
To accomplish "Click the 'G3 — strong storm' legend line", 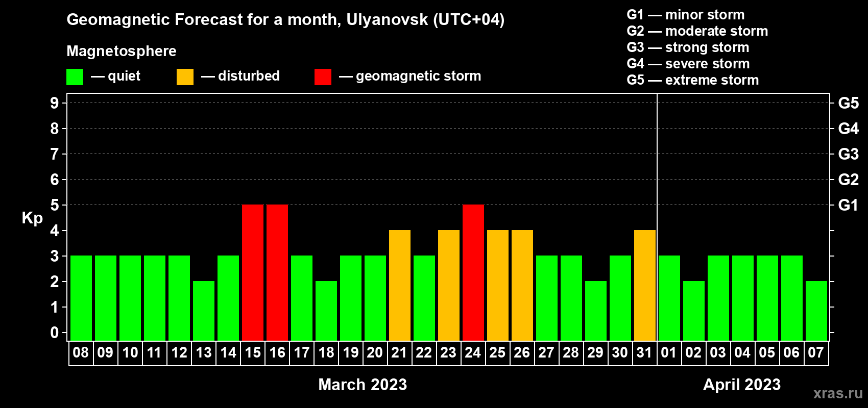I will 688,47.
